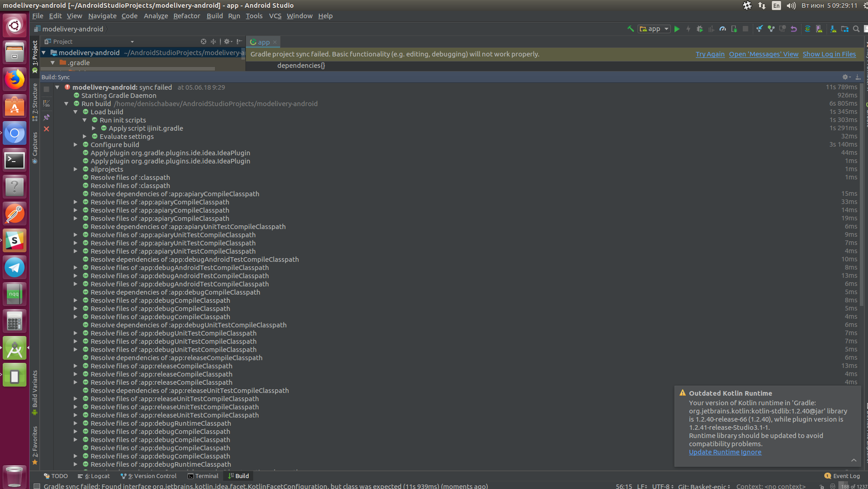This screenshot has width=868, height=489.
Task: Toggle the Captures side tool window
Action: coord(35,148)
